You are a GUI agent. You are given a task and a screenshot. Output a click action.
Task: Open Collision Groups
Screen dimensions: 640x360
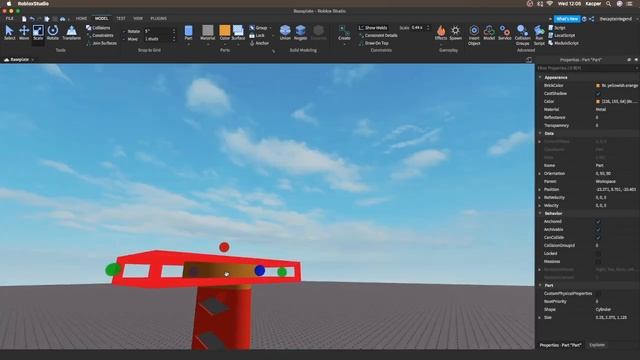coord(522,35)
